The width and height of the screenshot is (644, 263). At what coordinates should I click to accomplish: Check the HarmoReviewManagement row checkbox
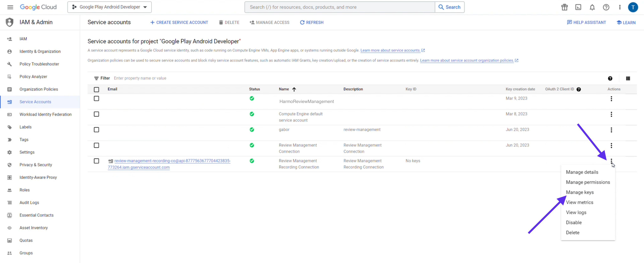pos(96,99)
